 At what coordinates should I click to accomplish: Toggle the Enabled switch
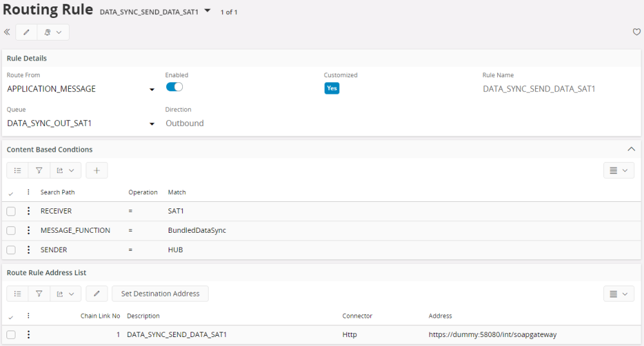(175, 87)
